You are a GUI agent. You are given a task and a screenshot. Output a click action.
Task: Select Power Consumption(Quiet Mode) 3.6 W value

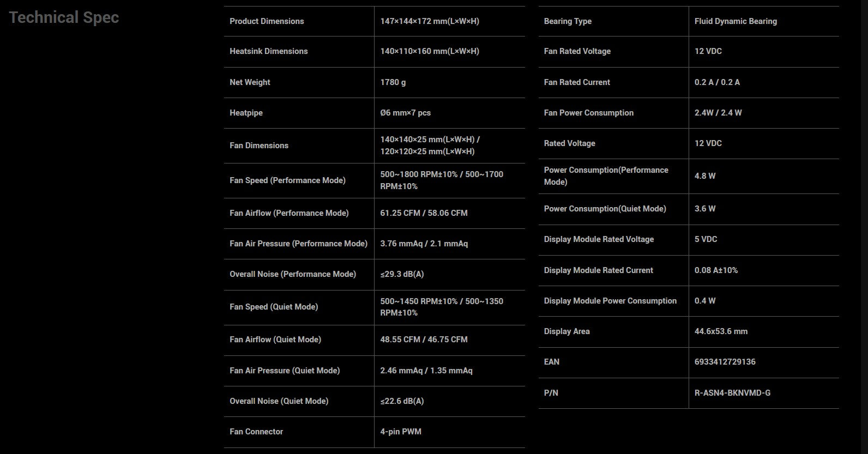pos(705,209)
